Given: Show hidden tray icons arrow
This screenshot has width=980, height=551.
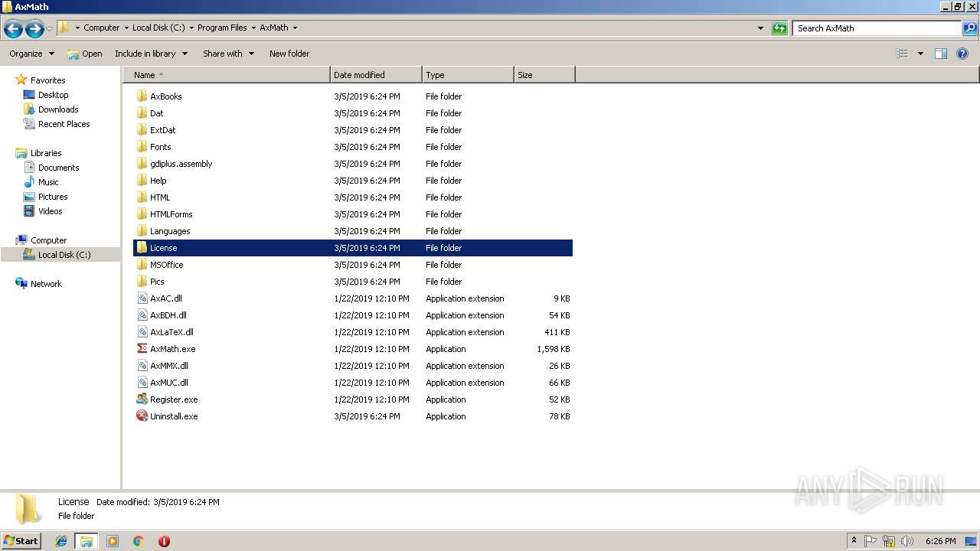Looking at the screenshot, I should [x=854, y=541].
